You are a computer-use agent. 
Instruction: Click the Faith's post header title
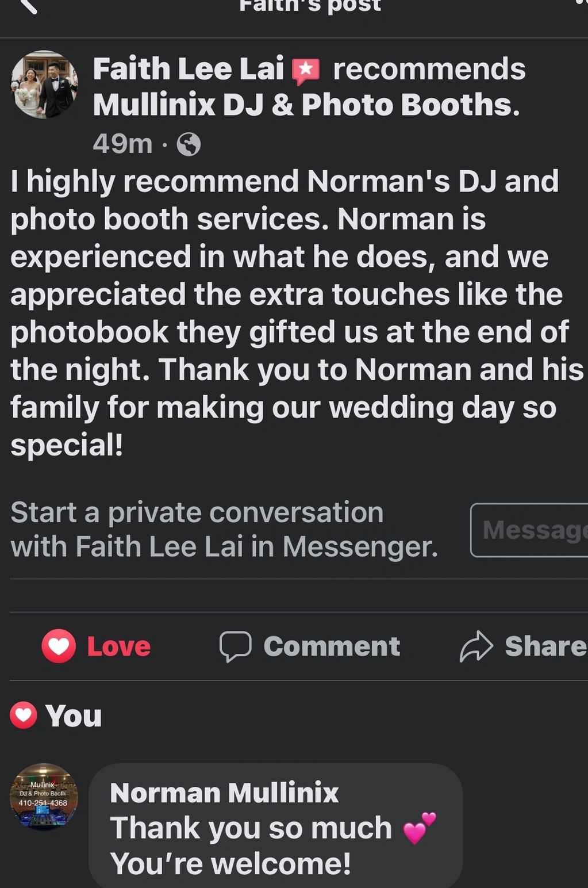(x=310, y=6)
